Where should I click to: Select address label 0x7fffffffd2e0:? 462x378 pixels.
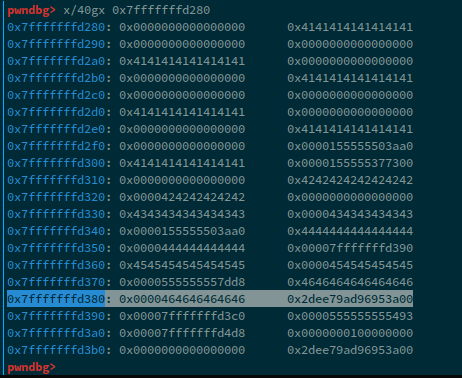click(x=59, y=129)
